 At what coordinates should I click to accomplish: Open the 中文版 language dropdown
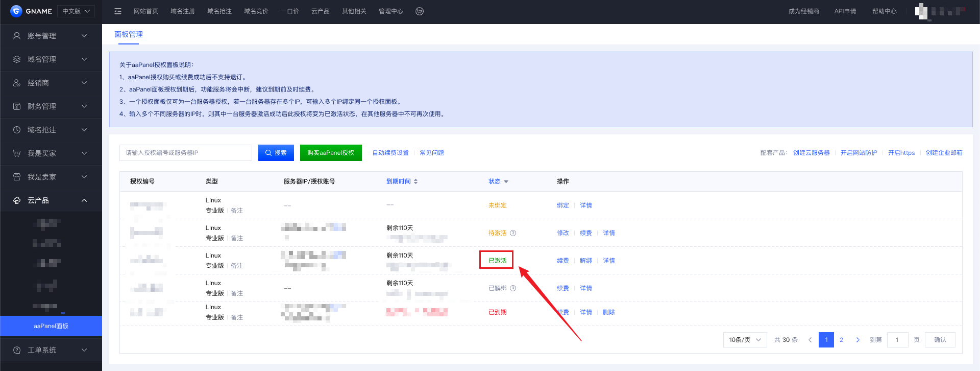(76, 11)
